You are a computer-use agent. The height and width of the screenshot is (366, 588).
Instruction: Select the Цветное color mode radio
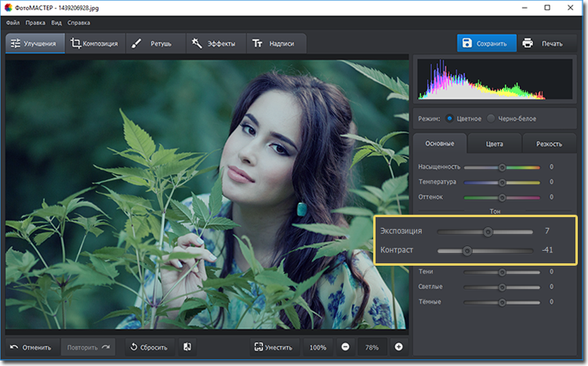pyautogui.click(x=450, y=118)
